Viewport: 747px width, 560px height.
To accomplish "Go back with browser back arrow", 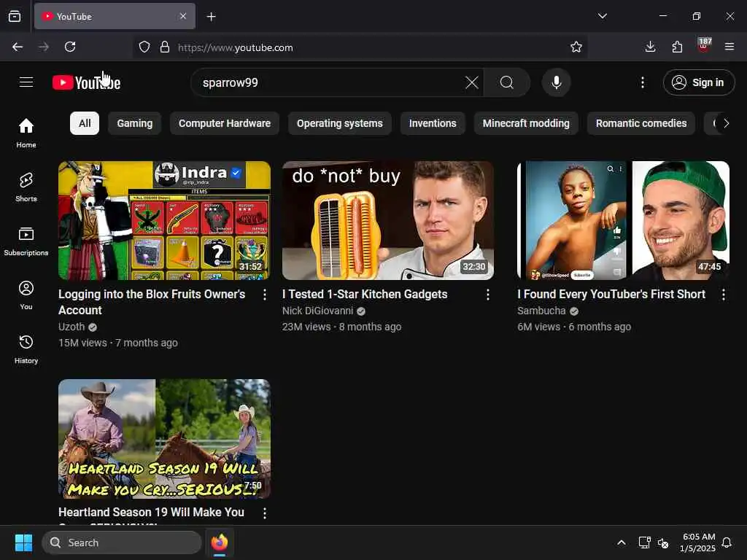I will [18, 47].
